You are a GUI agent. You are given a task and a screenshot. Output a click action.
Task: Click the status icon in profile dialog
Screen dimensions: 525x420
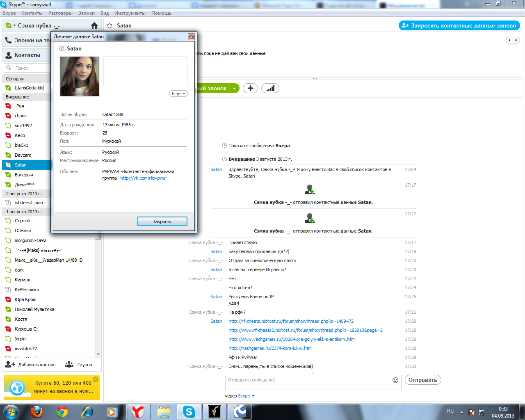coord(62,48)
